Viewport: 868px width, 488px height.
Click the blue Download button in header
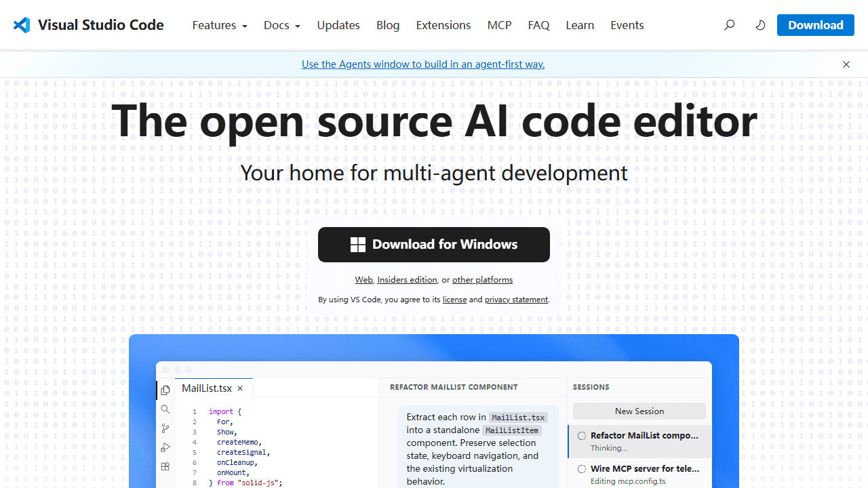tap(816, 25)
